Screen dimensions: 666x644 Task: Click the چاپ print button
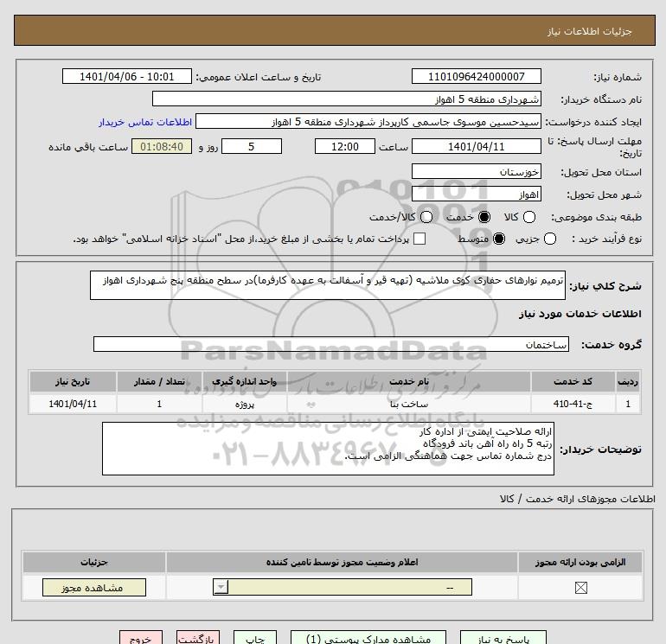[255, 639]
